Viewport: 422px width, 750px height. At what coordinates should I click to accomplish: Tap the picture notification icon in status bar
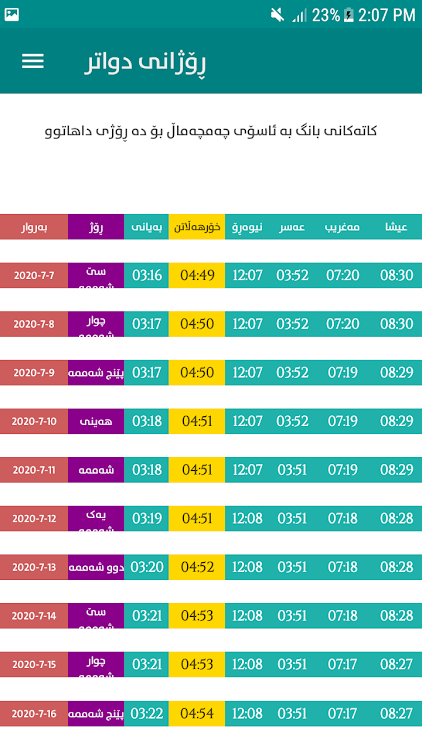point(11,15)
